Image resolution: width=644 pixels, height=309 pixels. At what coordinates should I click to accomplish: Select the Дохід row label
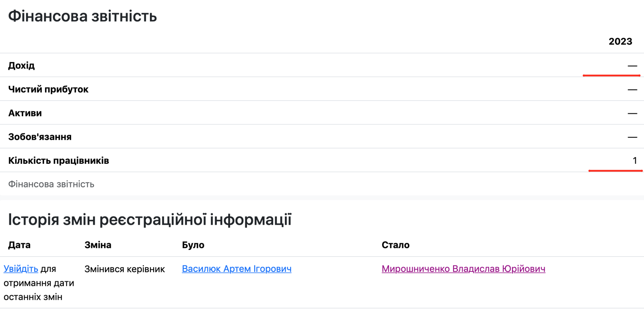tap(21, 65)
